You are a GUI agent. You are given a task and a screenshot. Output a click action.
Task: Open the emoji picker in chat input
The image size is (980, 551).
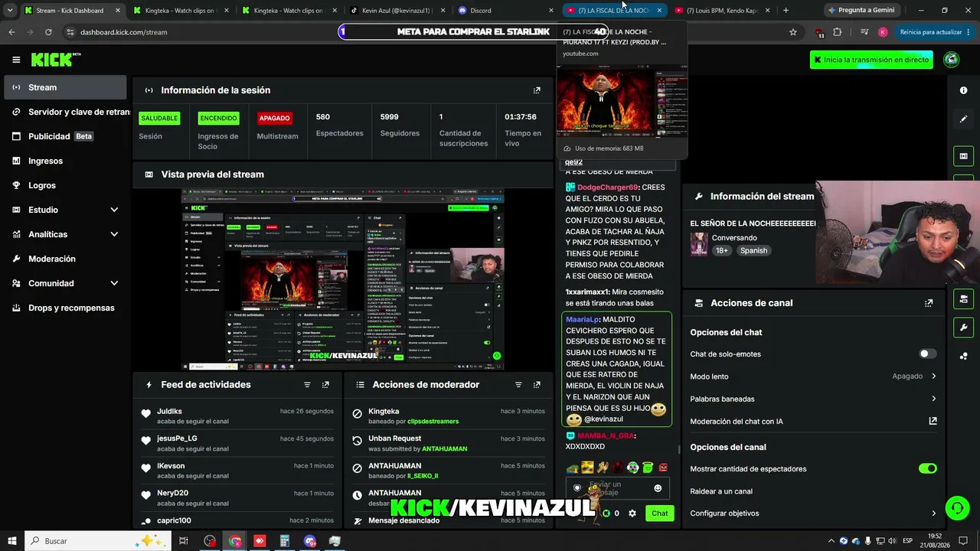click(658, 488)
